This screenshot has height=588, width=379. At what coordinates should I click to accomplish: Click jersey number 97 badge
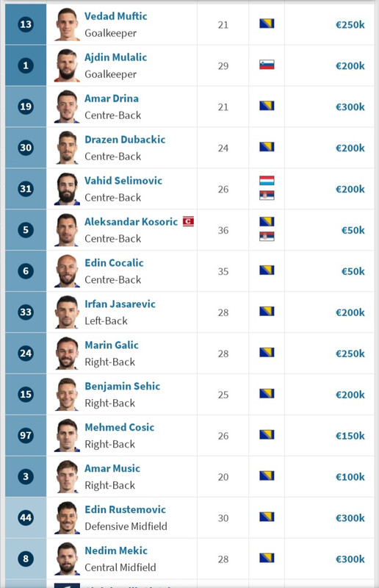click(26, 435)
